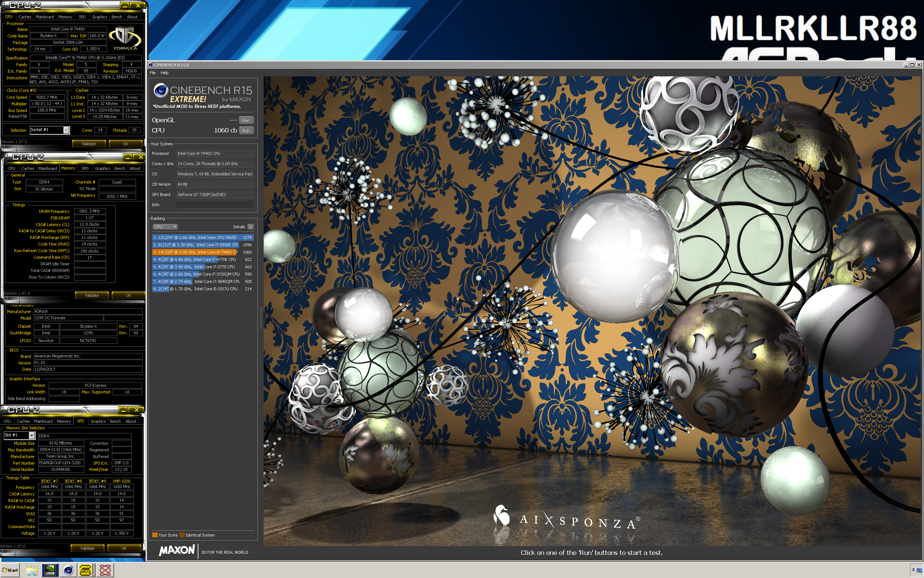Click OK in CPU-Z SPD window
924x578 pixels.
click(124, 548)
